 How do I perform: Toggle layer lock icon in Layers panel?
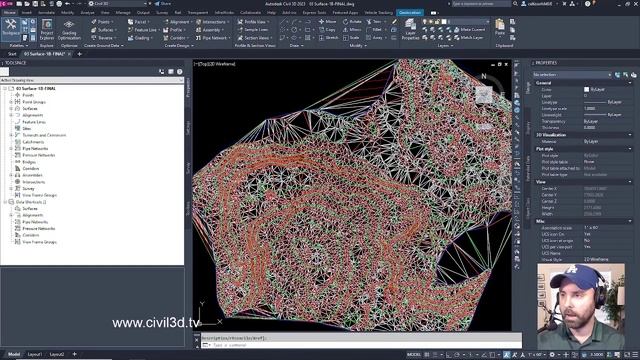pos(437,22)
